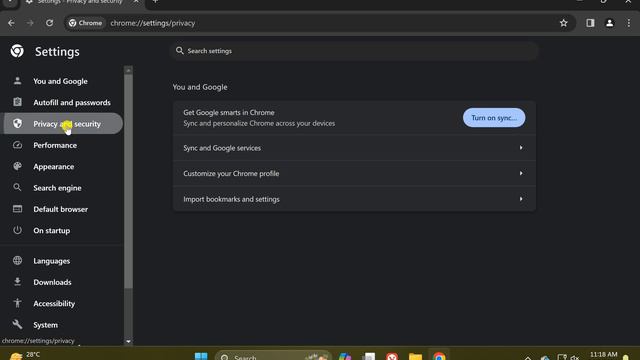Open Chrome three-dot menu
Viewport: 640px width, 360px height.
pyautogui.click(x=629, y=23)
